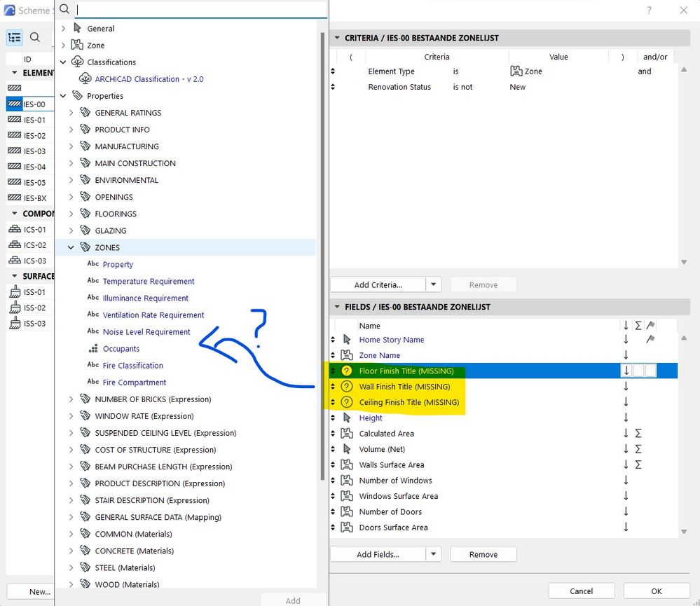The image size is (700, 606).
Task: Select the IES-00 scheme in list
Action: click(x=30, y=104)
